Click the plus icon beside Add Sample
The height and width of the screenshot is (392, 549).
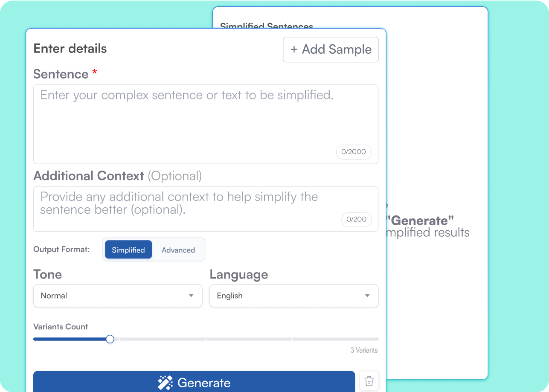(294, 49)
